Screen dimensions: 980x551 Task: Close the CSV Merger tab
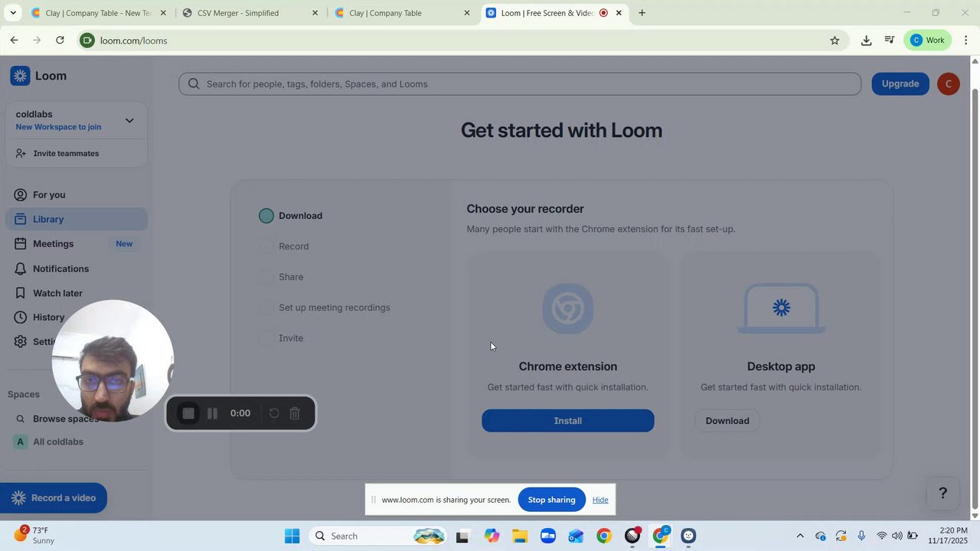315,13
